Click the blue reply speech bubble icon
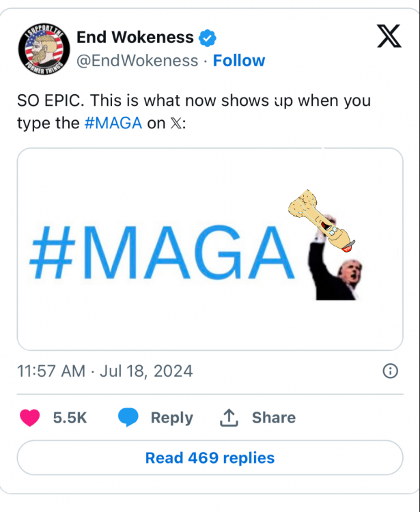Viewport: 420px width, 512px height. pyautogui.click(x=128, y=418)
